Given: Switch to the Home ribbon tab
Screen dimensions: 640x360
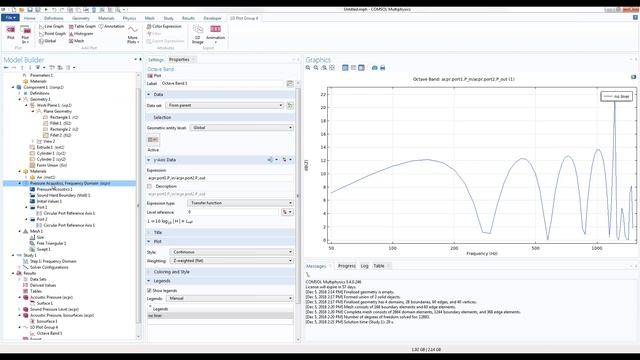Looking at the screenshot, I should pyautogui.click(x=29, y=18).
